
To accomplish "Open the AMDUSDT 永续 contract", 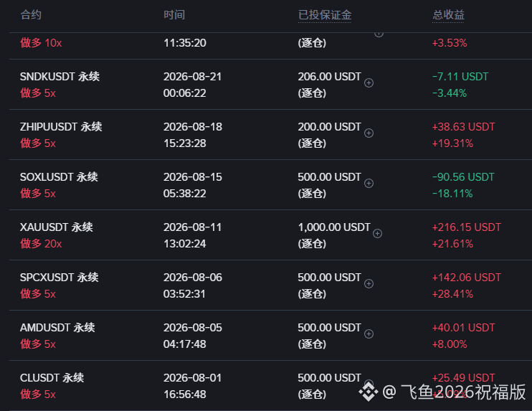I will [x=57, y=328].
